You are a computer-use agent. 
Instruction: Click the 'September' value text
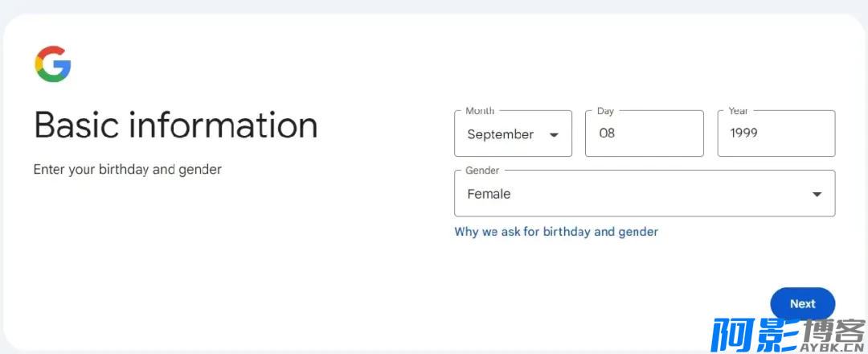pos(501,134)
